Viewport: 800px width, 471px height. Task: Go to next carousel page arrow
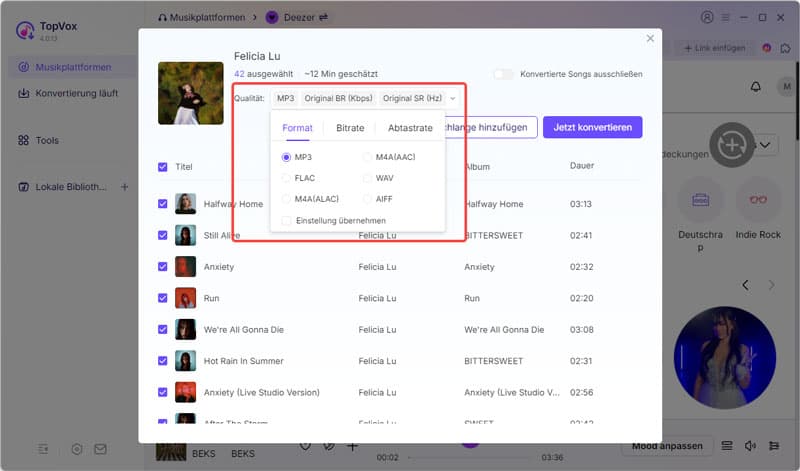pos(771,285)
